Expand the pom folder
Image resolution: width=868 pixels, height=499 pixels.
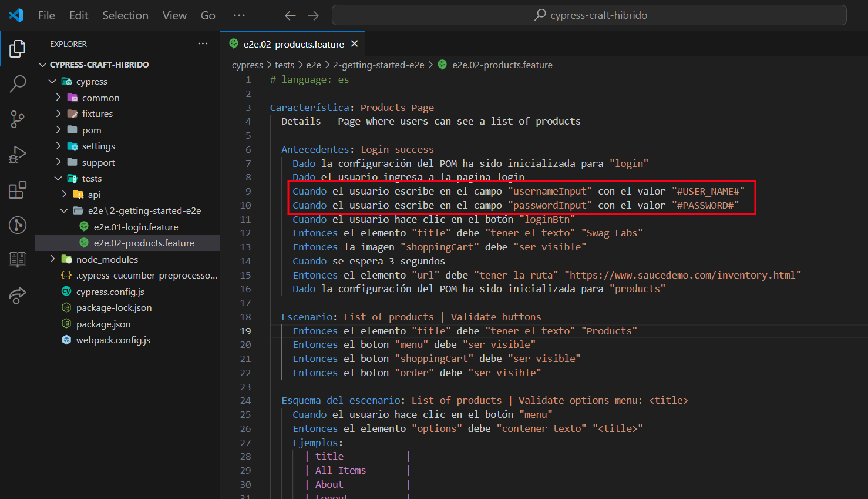pos(58,130)
